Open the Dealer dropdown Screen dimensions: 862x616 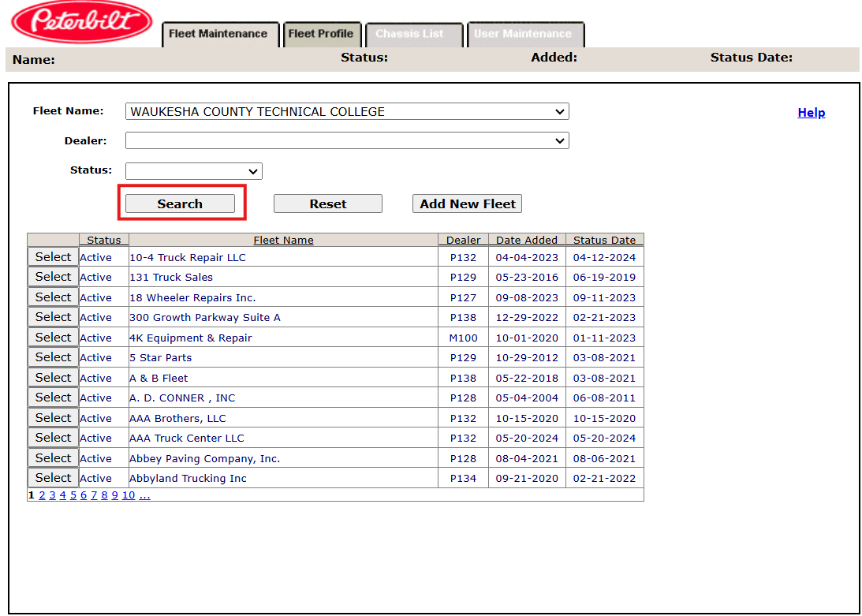[x=347, y=141]
